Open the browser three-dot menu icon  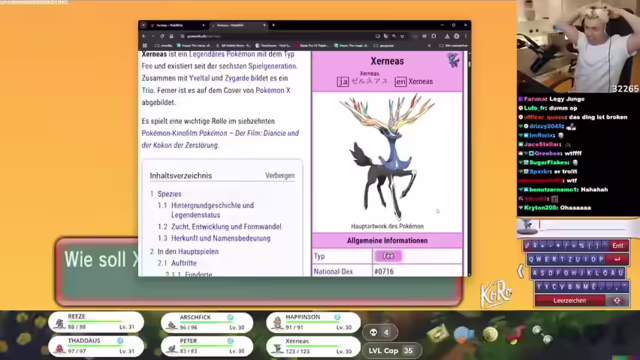point(465,36)
